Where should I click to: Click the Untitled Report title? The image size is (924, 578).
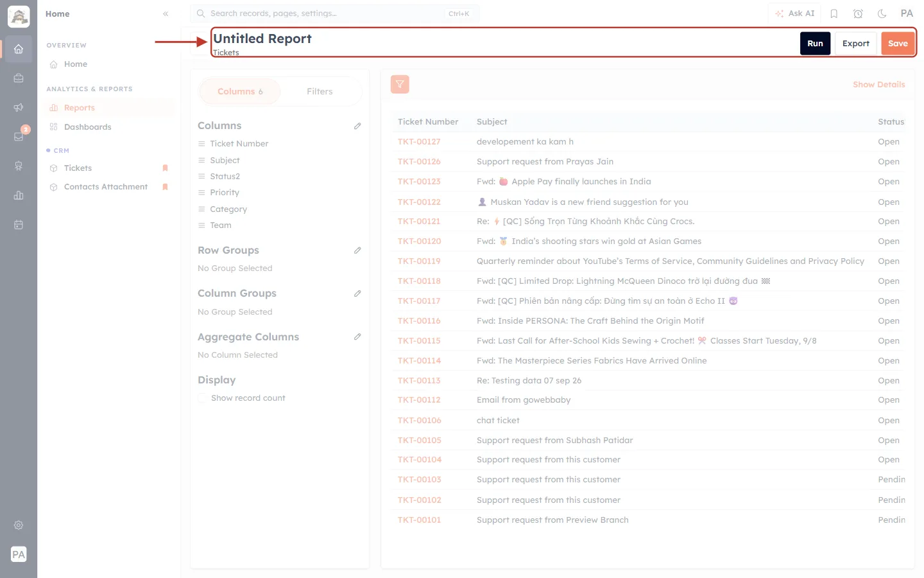tap(262, 39)
